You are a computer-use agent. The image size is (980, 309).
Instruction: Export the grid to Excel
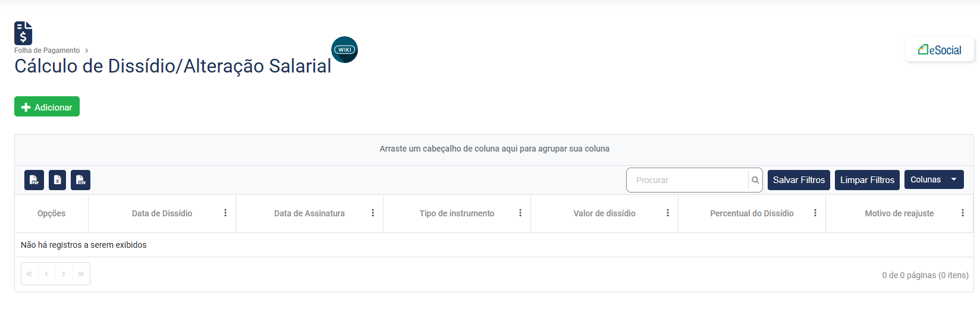[57, 180]
